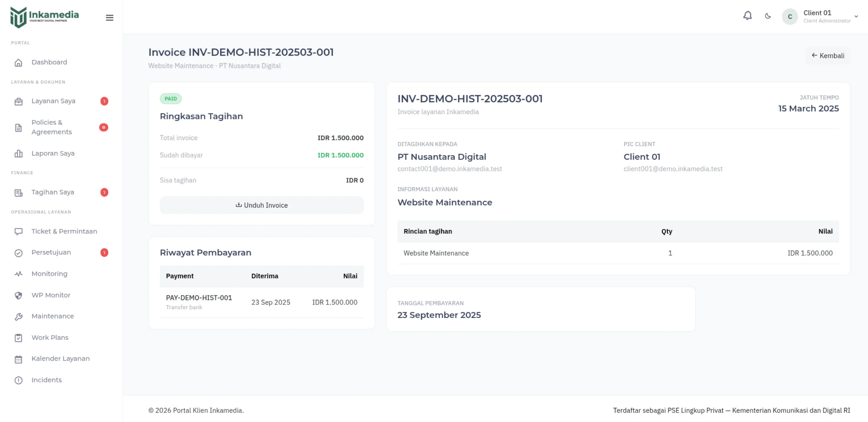Click the Maintenance wrench icon
The height and width of the screenshot is (422, 868).
pyautogui.click(x=18, y=317)
